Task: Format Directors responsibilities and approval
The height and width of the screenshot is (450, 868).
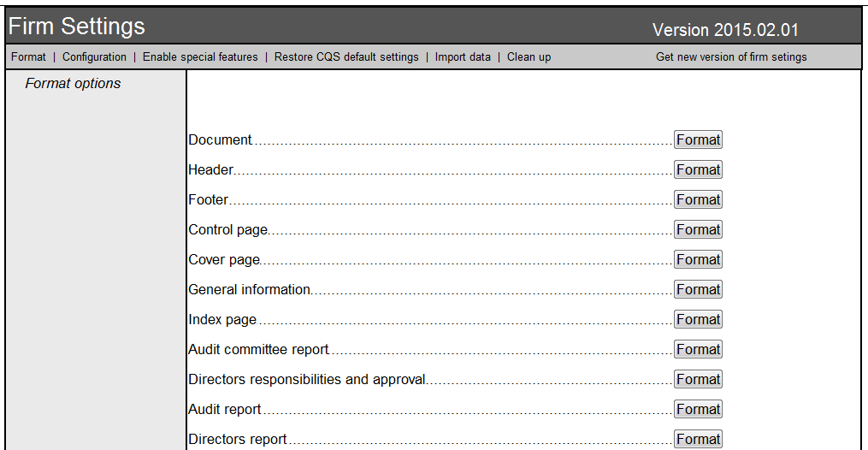Action: (x=698, y=380)
